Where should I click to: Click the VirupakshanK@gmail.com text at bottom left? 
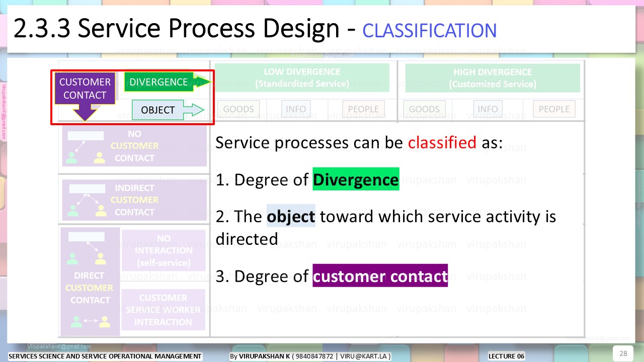pyautogui.click(x=59, y=346)
